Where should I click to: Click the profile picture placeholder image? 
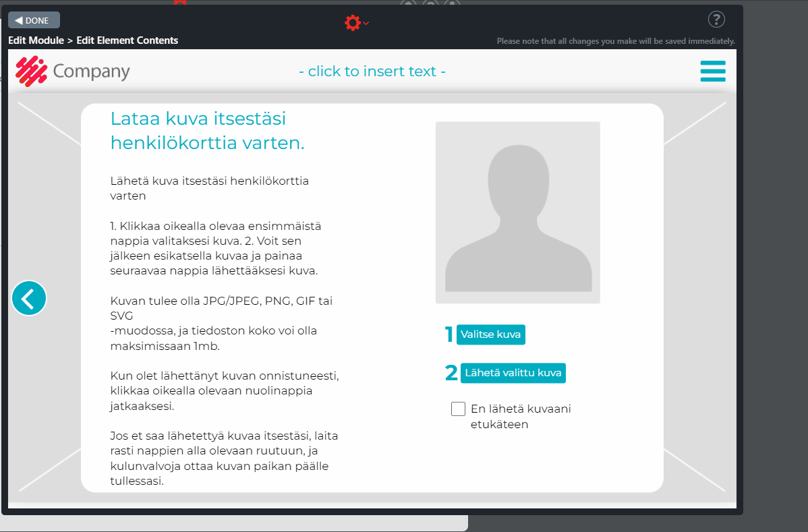click(x=518, y=212)
